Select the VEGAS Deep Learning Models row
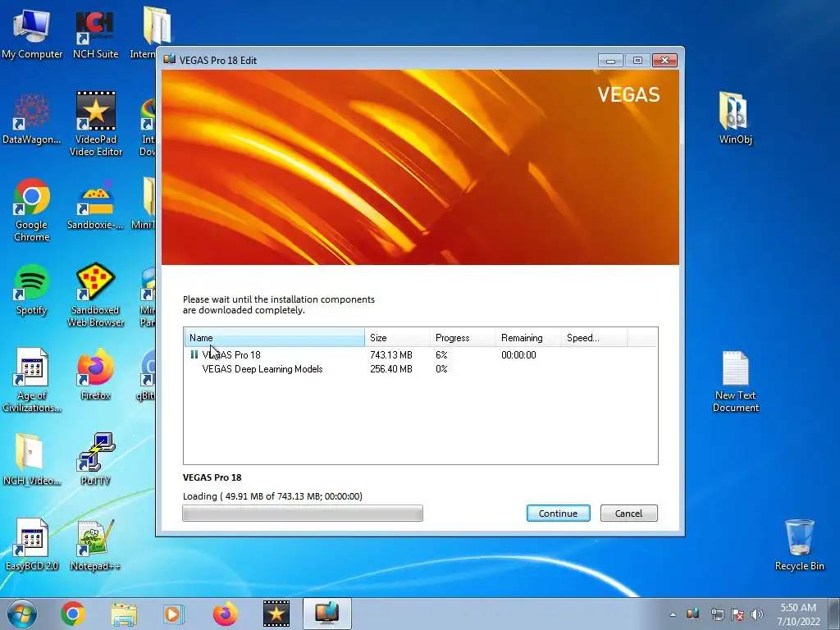The image size is (840, 630). 421,368
